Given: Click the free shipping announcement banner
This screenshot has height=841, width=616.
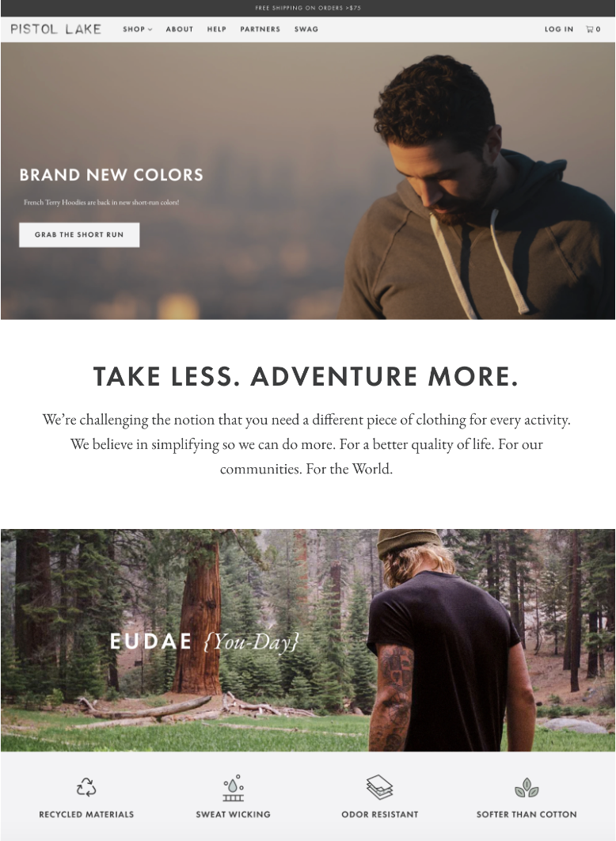Looking at the screenshot, I should click(x=308, y=8).
